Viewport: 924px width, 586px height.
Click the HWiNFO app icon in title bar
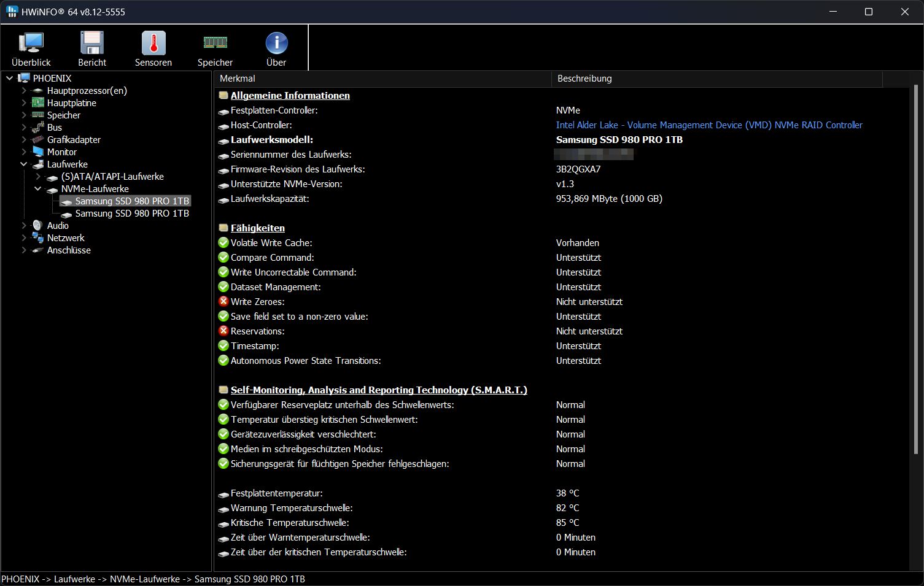(12, 12)
